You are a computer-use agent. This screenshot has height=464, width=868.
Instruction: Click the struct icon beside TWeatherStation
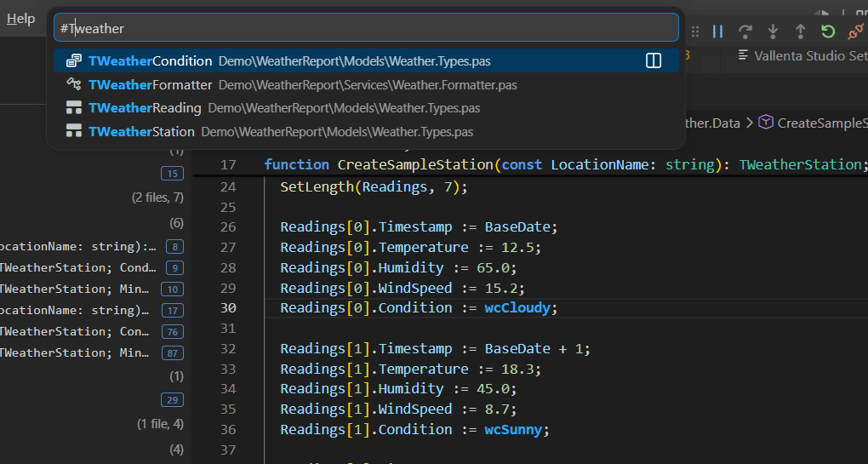[74, 131]
